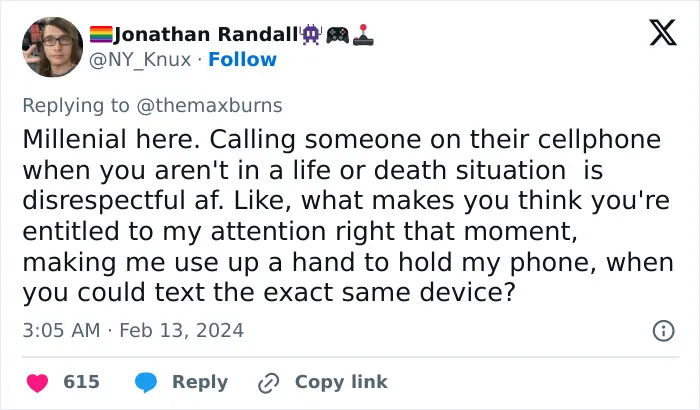Visit the @NY_Knux handle
Screen dimensions: 700x410
[x=140, y=60]
